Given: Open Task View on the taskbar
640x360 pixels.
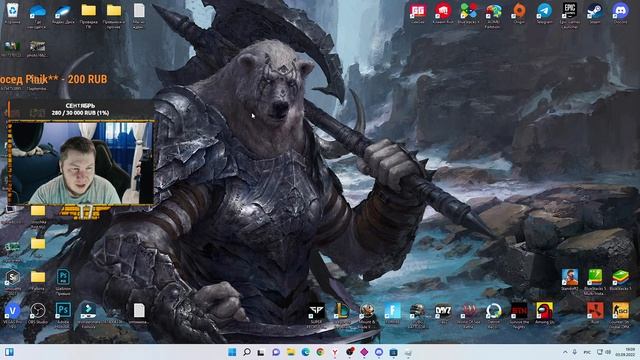Looking at the screenshot, I should point(261,352).
